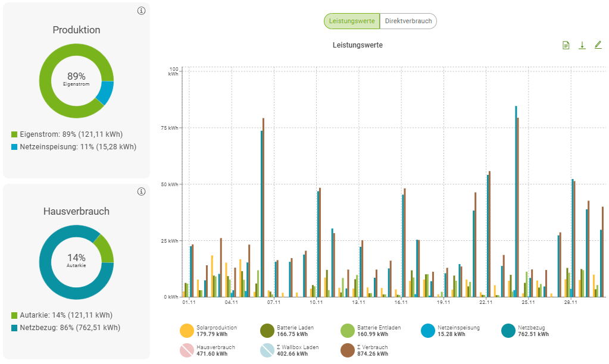This screenshot has width=609, height=364.
Task: Click the Netzeinspeisung 11% legend color square
Action: click(14, 147)
